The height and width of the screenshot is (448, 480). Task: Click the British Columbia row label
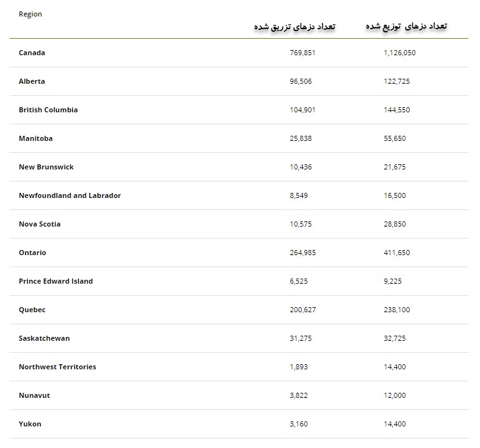coord(48,110)
